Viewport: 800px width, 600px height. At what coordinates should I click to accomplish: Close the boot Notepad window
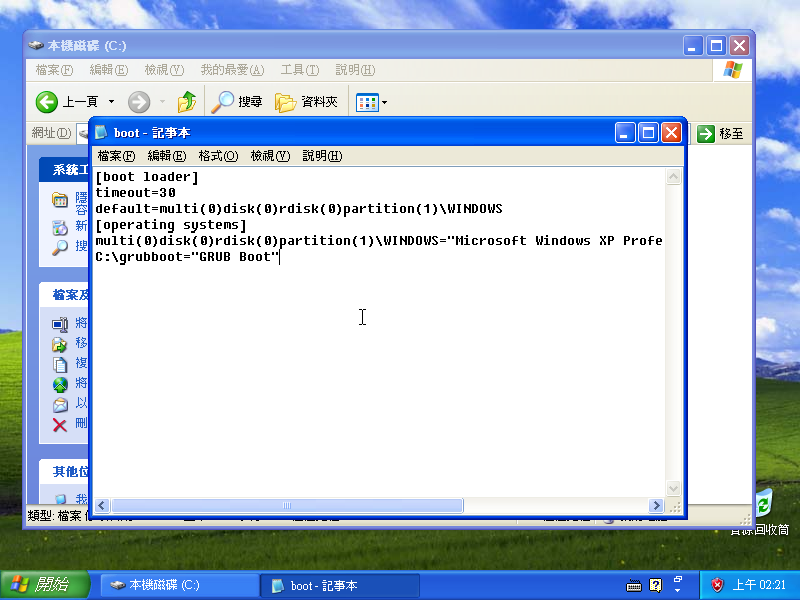(671, 133)
